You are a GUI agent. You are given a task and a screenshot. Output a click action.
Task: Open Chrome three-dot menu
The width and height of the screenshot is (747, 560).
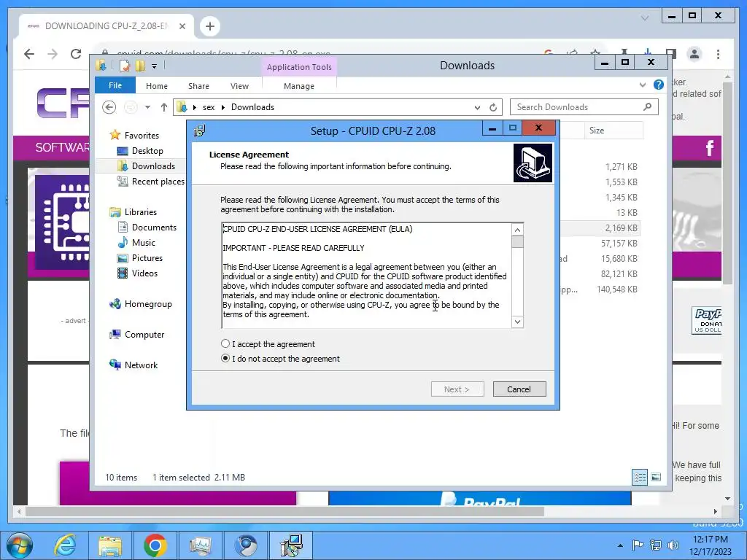[718, 54]
